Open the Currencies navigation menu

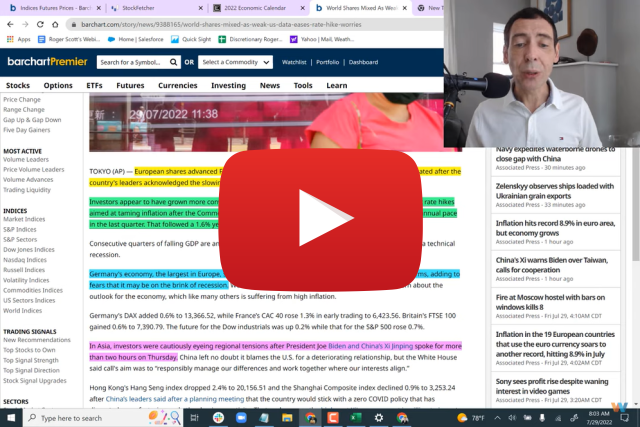[178, 86]
